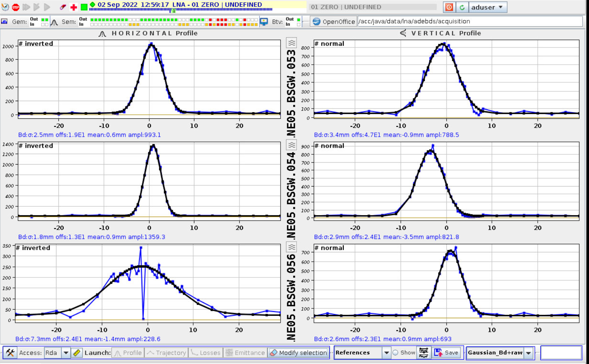Toggle the wave button beside BSGW.056
The height and width of the screenshot is (364, 589).
[x=292, y=247]
